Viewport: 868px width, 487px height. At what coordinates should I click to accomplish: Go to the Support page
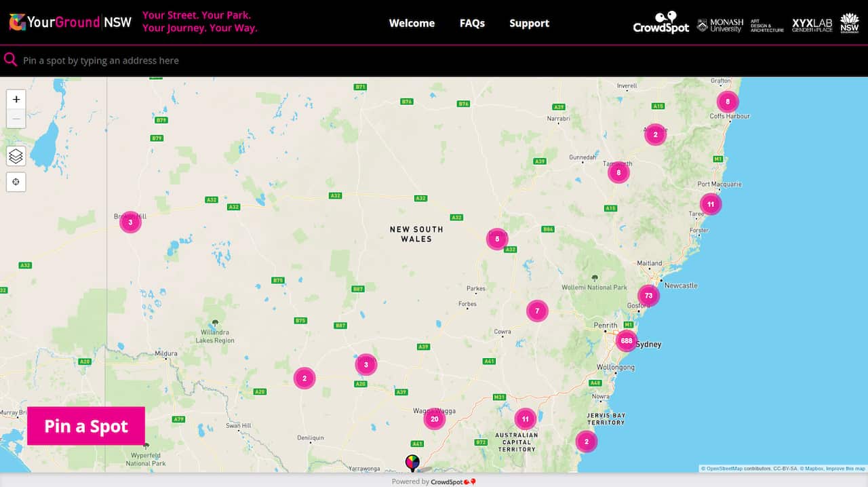click(529, 23)
